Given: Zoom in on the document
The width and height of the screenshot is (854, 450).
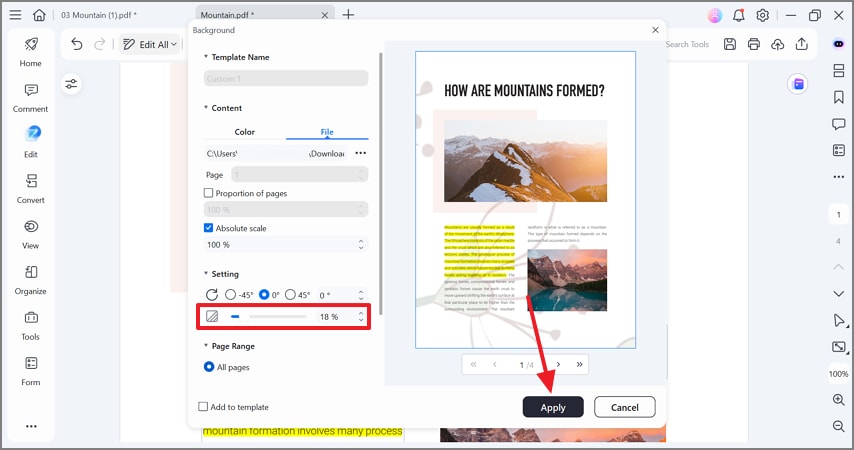Looking at the screenshot, I should pyautogui.click(x=839, y=399).
